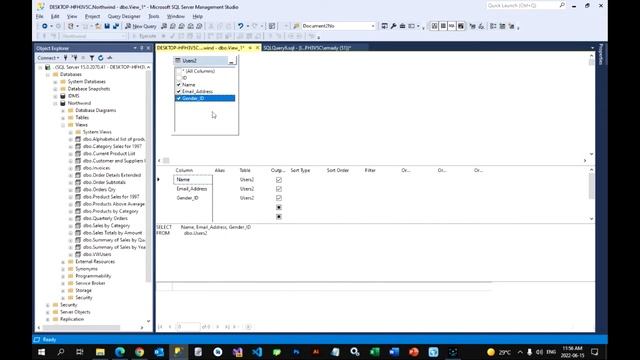Click the Connect button in Object Explorer
640x360 pixels.
[x=48, y=58]
